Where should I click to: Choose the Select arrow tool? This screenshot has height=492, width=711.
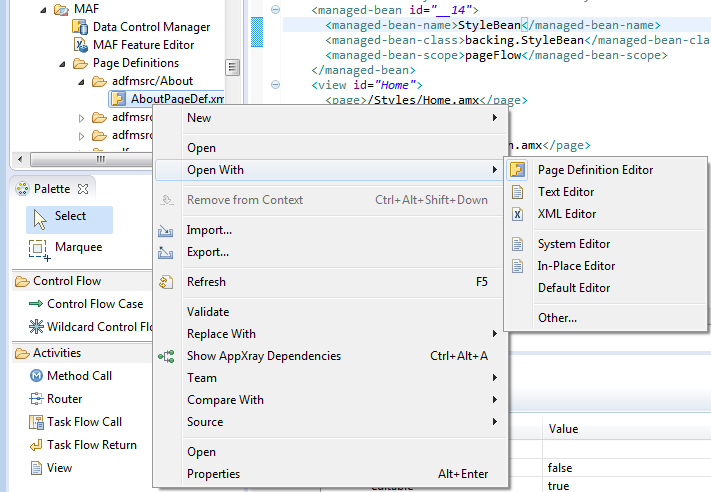[69, 220]
